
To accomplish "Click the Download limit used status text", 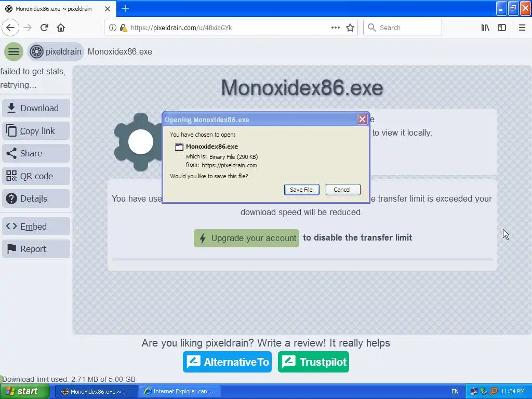I will coord(69,379).
